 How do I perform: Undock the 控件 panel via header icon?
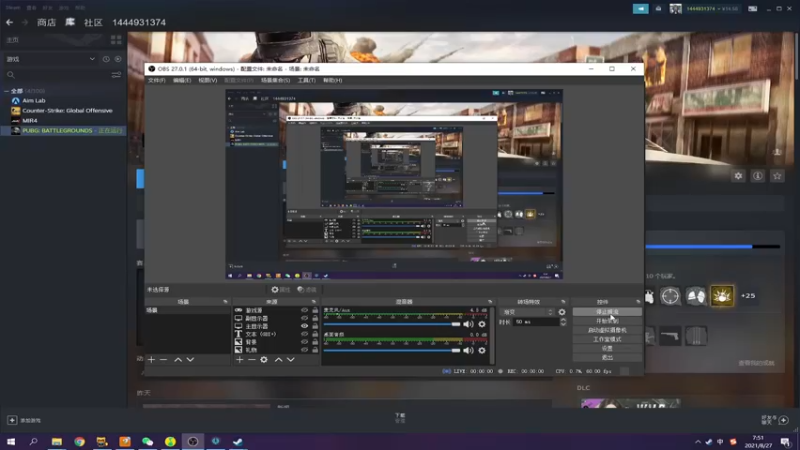pyautogui.click(x=638, y=302)
